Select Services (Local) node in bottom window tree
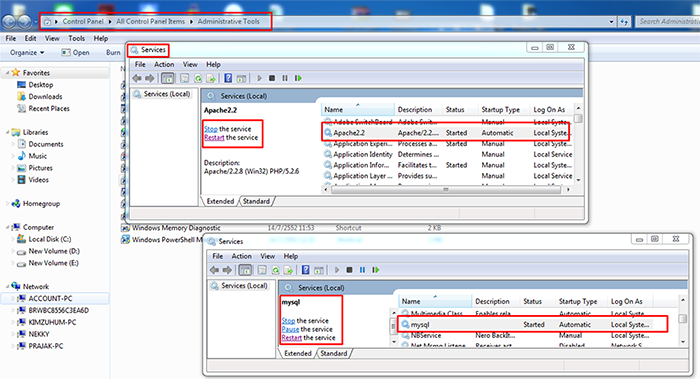 click(x=240, y=286)
